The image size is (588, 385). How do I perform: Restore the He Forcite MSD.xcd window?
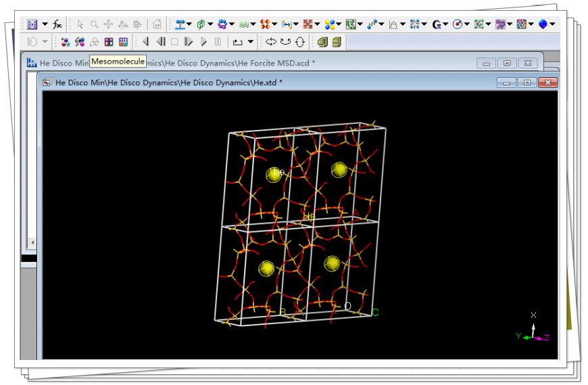[x=507, y=63]
